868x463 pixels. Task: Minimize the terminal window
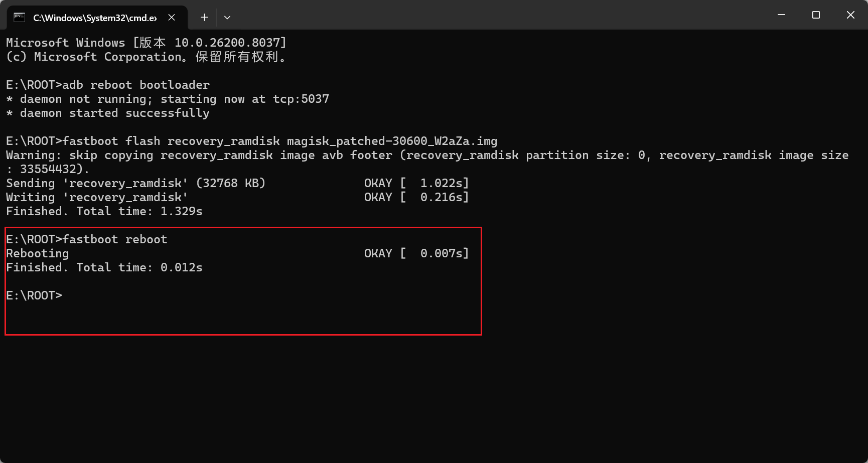click(781, 15)
